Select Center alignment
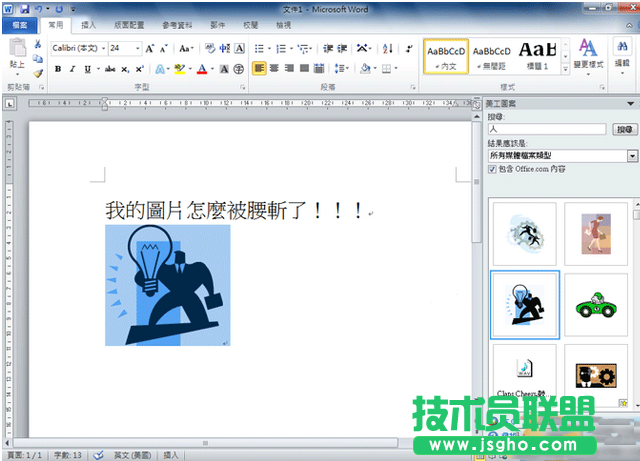The width and height of the screenshot is (640, 461). click(x=274, y=68)
